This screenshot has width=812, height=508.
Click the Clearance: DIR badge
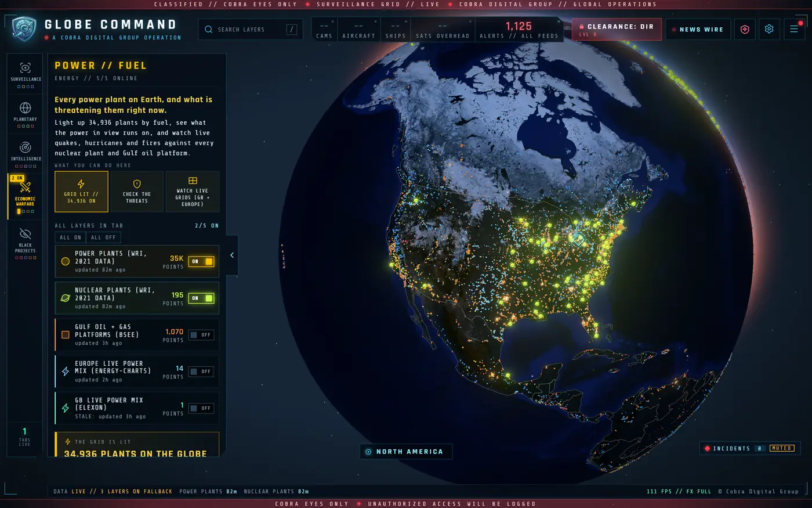(617, 29)
